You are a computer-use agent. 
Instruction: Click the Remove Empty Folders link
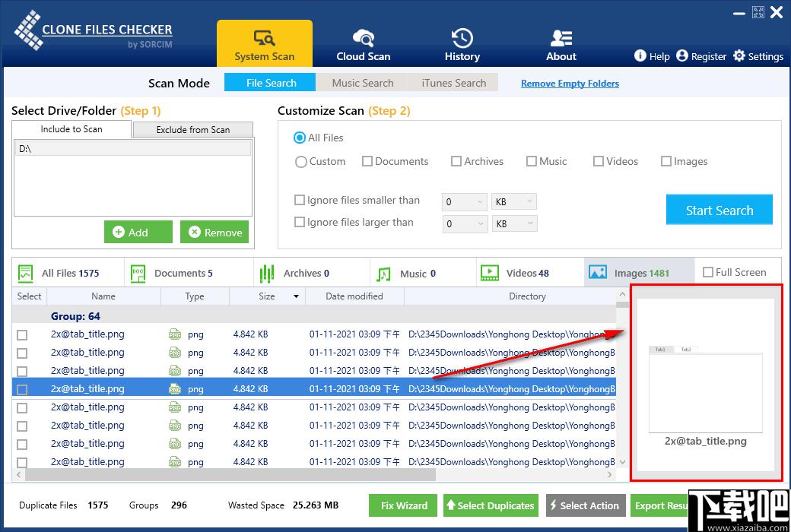pos(570,84)
